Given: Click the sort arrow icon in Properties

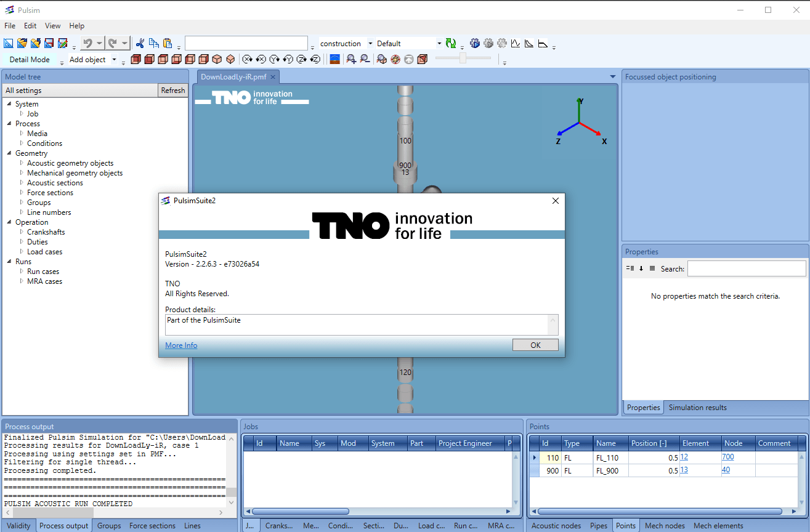Looking at the screenshot, I should click(x=641, y=268).
